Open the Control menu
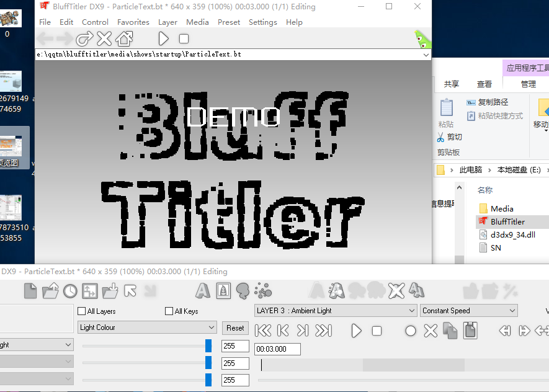The height and width of the screenshot is (392, 549). 95,22
